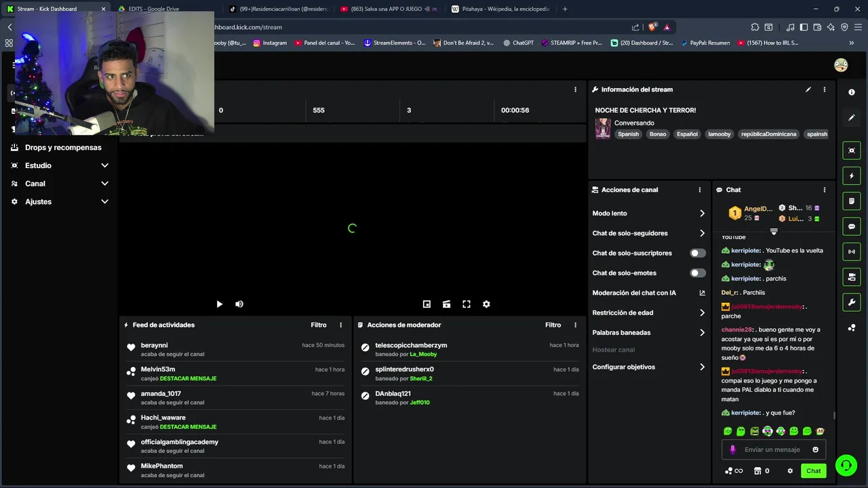868x488 pixels.
Task: Open Brave Shields icon in address bar
Action: pyautogui.click(x=652, y=27)
